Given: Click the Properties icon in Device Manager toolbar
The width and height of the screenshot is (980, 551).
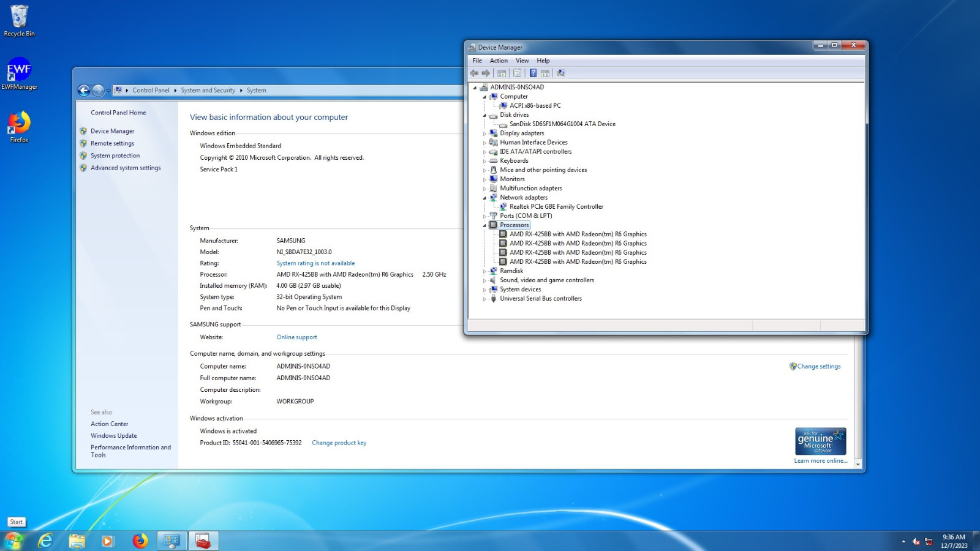Looking at the screenshot, I should point(517,73).
